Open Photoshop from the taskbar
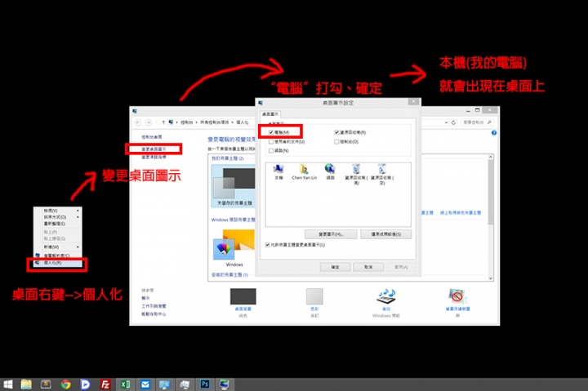The height and width of the screenshot is (391, 588). click(x=205, y=384)
